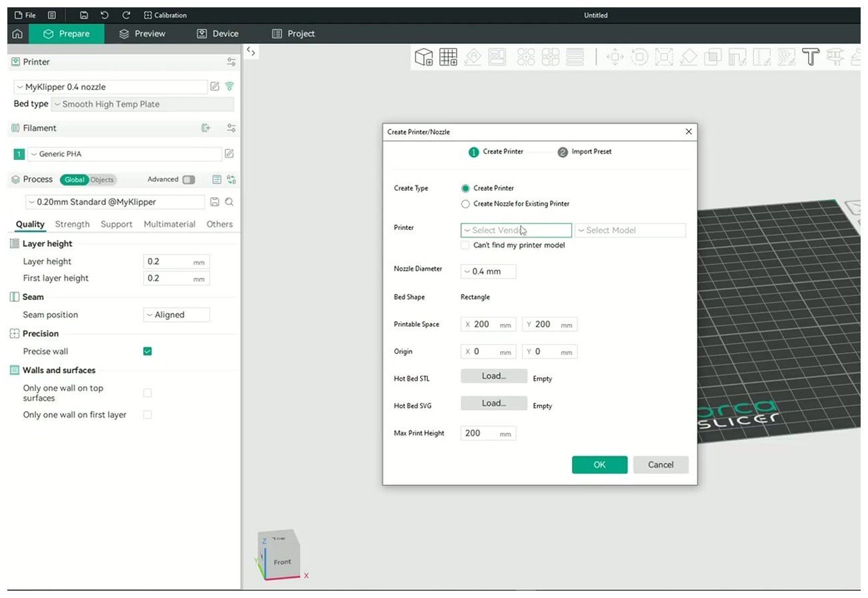Open the Nozzle Diameter 0.4 mm dropdown
This screenshot has width=868, height=598.
[x=488, y=271]
